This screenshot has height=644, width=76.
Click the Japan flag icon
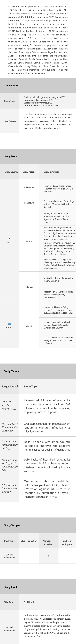[10, 239]
